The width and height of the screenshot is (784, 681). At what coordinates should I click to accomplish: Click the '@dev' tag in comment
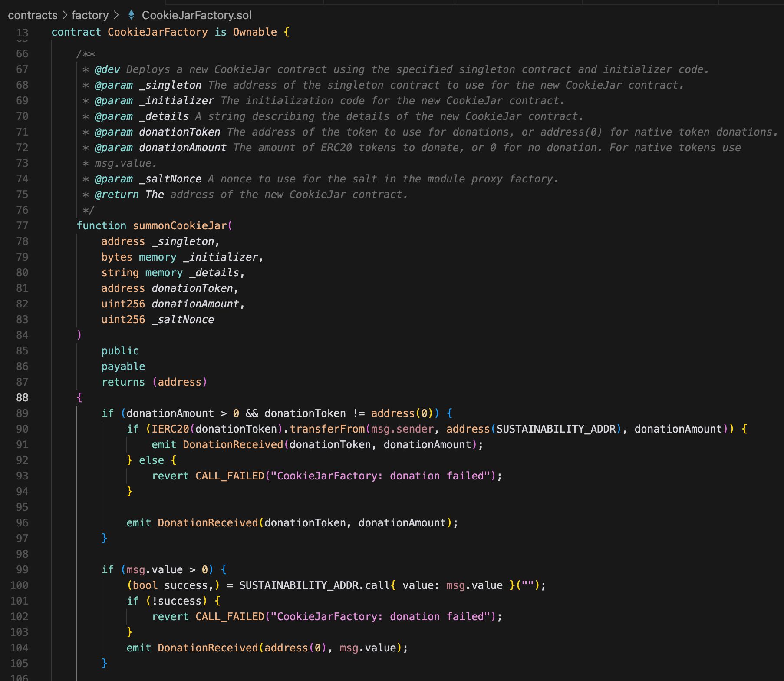tap(107, 69)
